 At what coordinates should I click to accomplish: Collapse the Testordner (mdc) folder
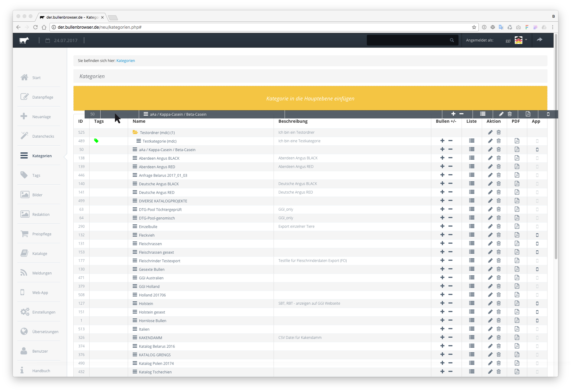[x=135, y=132]
